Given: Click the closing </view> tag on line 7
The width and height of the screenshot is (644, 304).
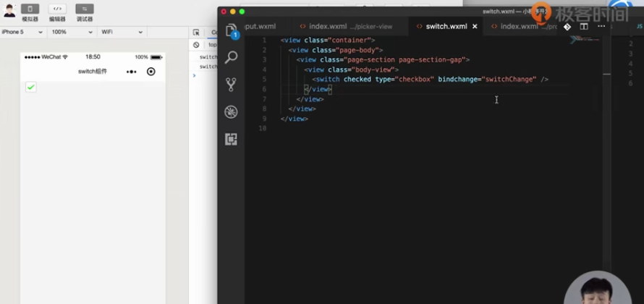Looking at the screenshot, I should pyautogui.click(x=310, y=99).
